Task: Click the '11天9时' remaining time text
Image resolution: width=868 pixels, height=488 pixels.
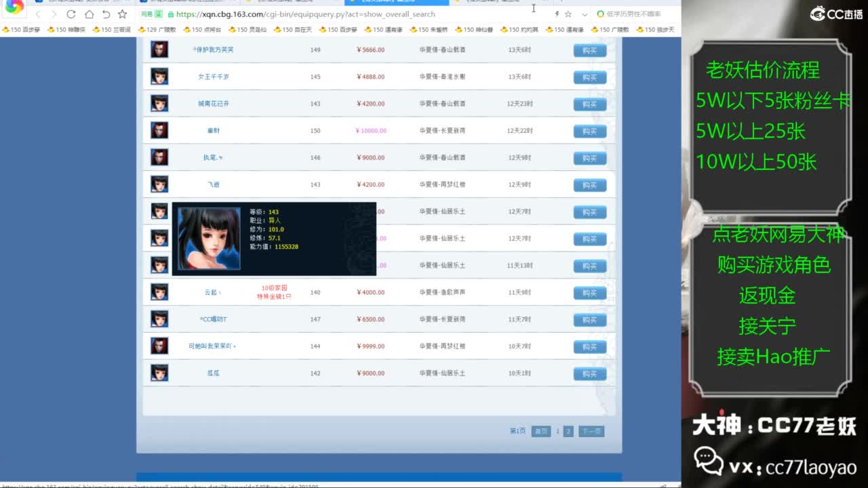Action: (x=520, y=292)
